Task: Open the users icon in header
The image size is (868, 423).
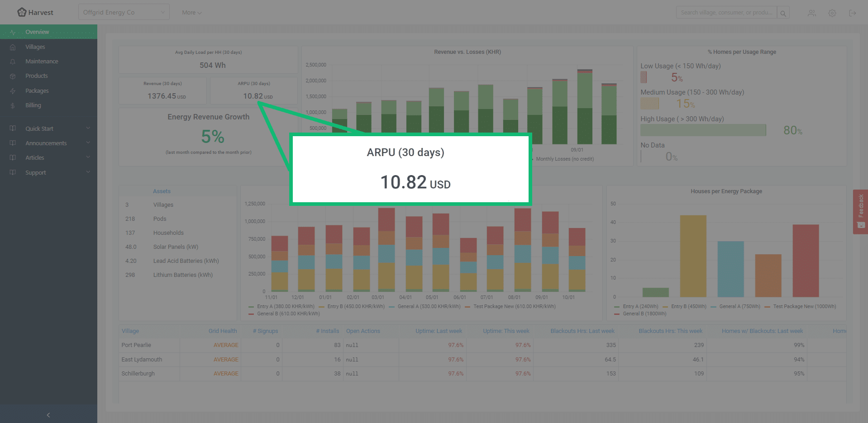Action: [x=812, y=13]
